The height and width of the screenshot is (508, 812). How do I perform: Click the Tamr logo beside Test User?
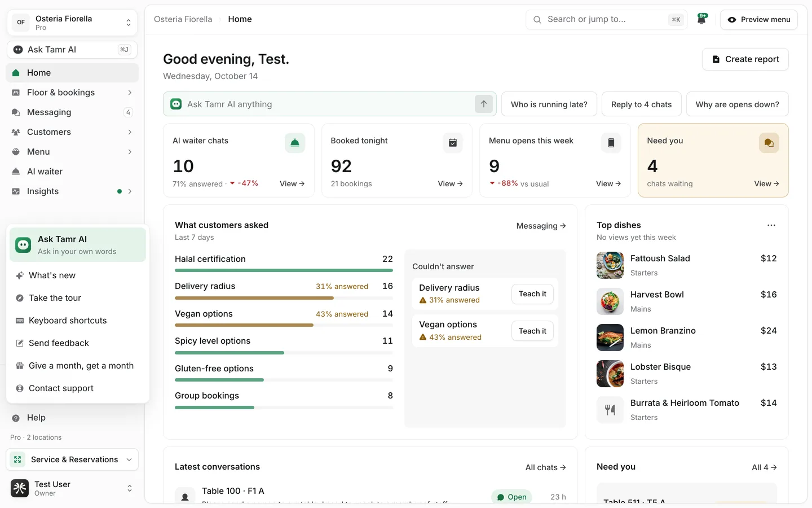[x=20, y=488]
